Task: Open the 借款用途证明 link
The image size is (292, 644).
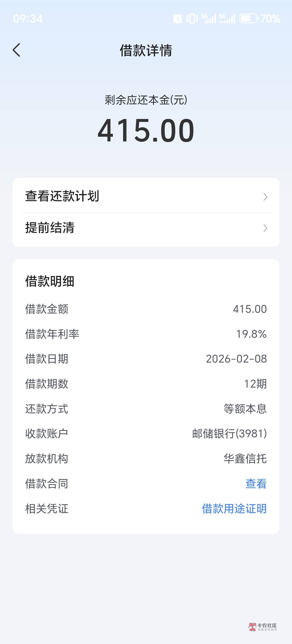Action: (234, 508)
